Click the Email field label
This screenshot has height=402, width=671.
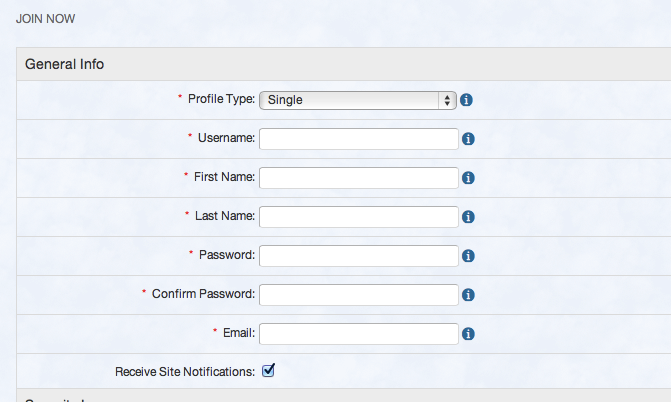tap(239, 333)
